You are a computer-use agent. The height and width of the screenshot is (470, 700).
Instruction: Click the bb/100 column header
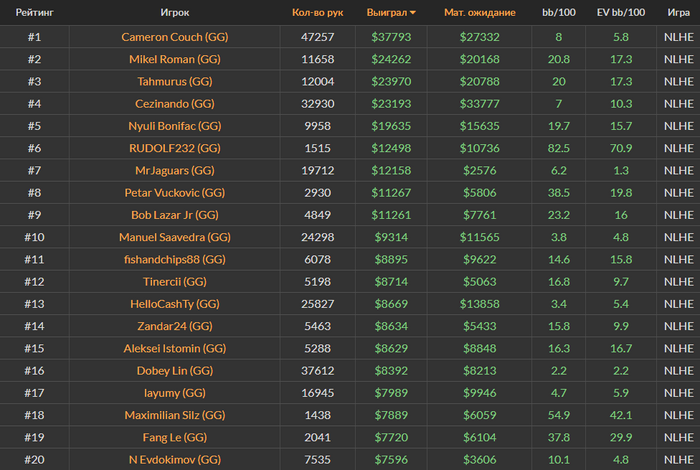(558, 12)
